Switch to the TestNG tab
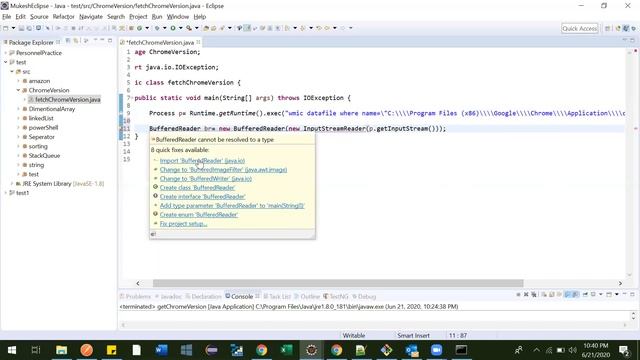Viewport: 640px width, 360px height. 336,297
